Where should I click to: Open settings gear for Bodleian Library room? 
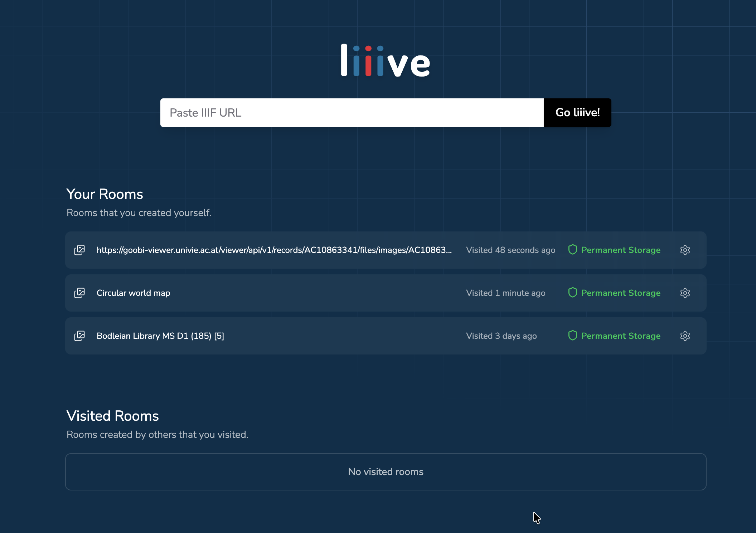coord(685,336)
